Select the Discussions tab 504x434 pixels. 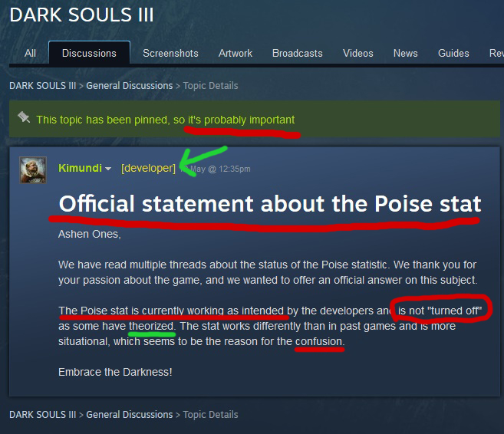89,53
